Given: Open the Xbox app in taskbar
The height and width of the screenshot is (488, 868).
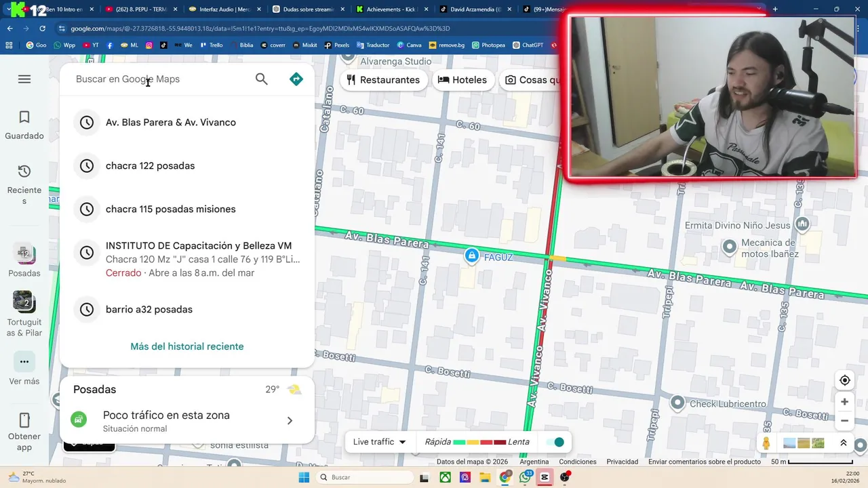Looking at the screenshot, I should pyautogui.click(x=444, y=477).
